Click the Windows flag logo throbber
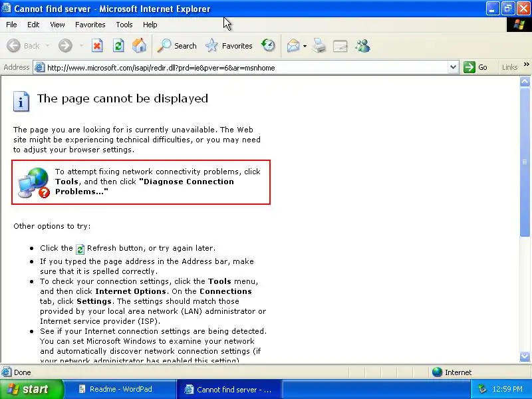Viewport: 532px width, 399px height. coord(519,25)
